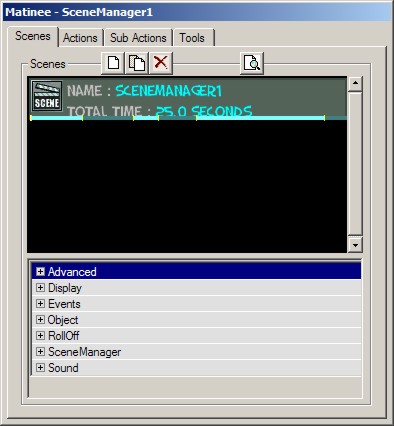The width and height of the screenshot is (394, 426).
Task: Go to the Tools tab
Action: click(x=192, y=38)
